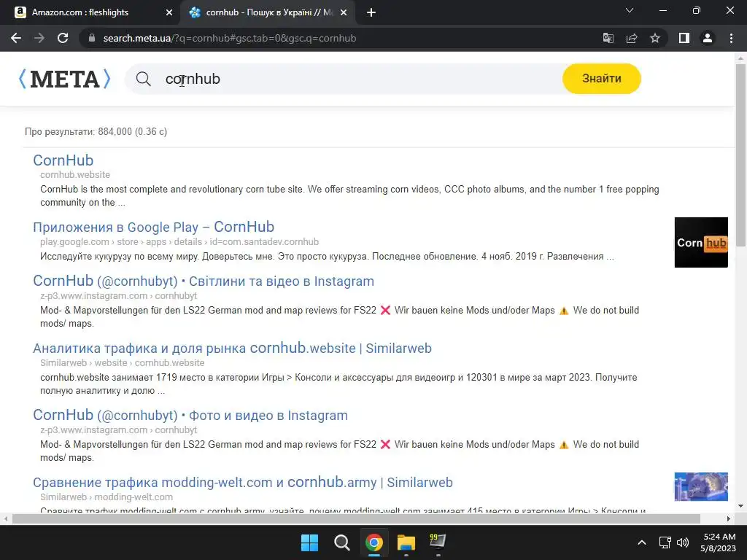Expand the hidden system tray icons
Viewport: 747px width, 560px height.
coord(642,542)
